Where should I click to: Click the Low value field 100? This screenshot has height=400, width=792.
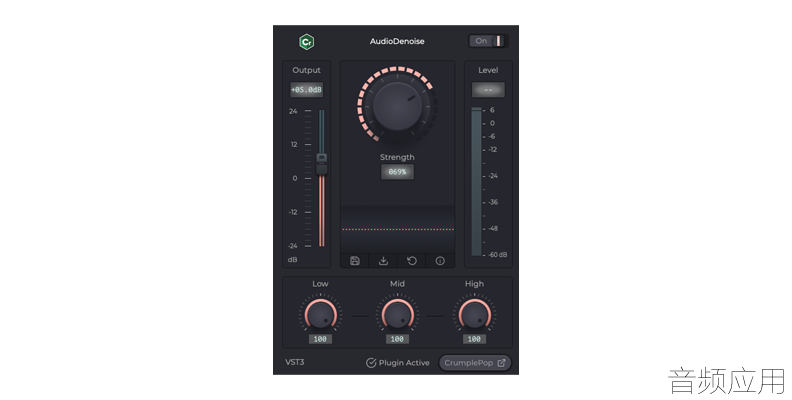pyautogui.click(x=320, y=339)
